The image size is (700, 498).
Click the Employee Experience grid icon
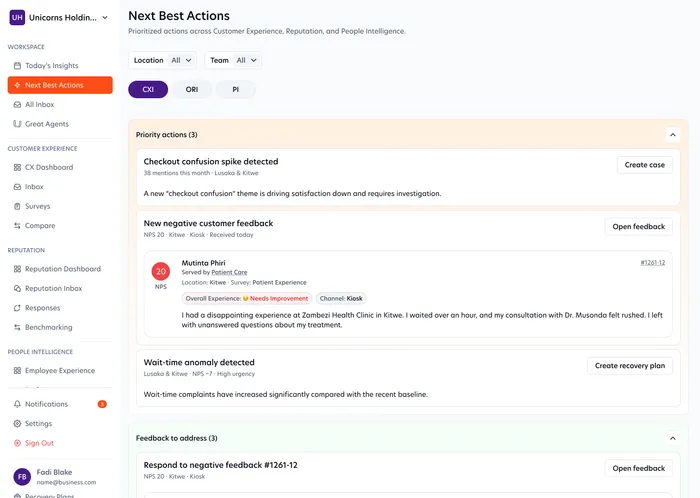17,371
